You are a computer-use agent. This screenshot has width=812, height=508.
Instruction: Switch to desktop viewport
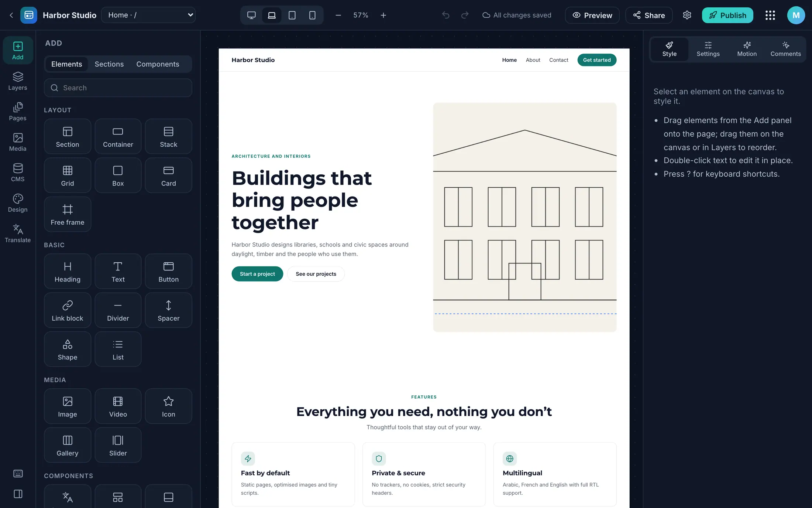[x=251, y=15]
